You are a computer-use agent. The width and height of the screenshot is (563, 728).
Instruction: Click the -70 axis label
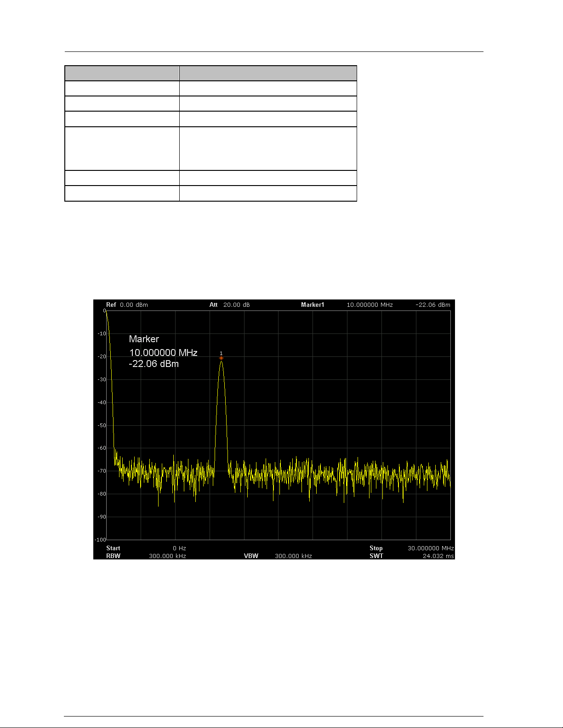102,471
